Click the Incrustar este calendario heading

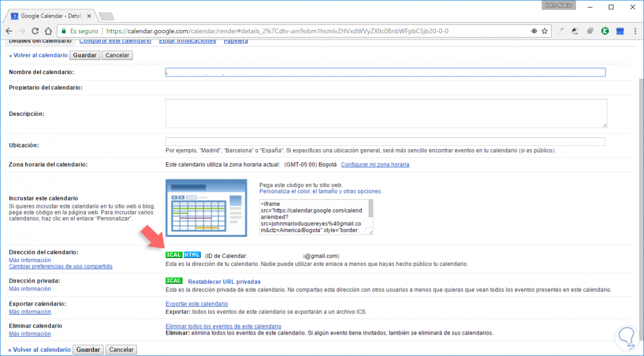coord(43,198)
